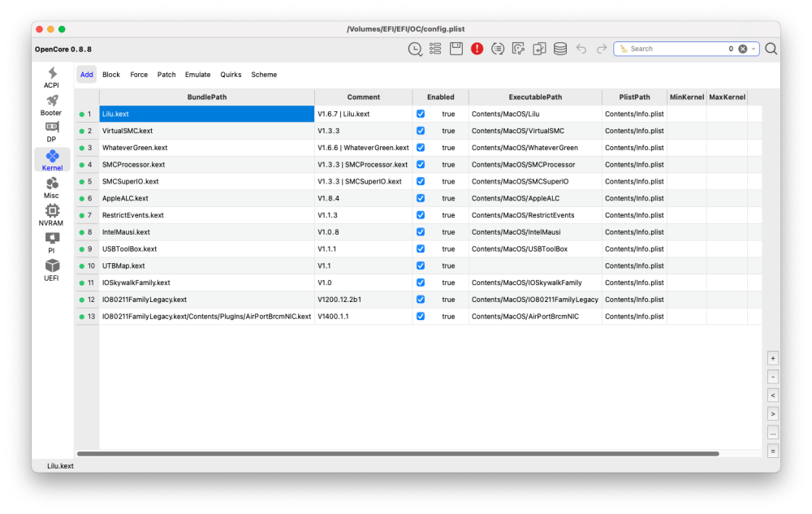Open the database toolbar icon
The image size is (812, 514).
pyautogui.click(x=559, y=49)
